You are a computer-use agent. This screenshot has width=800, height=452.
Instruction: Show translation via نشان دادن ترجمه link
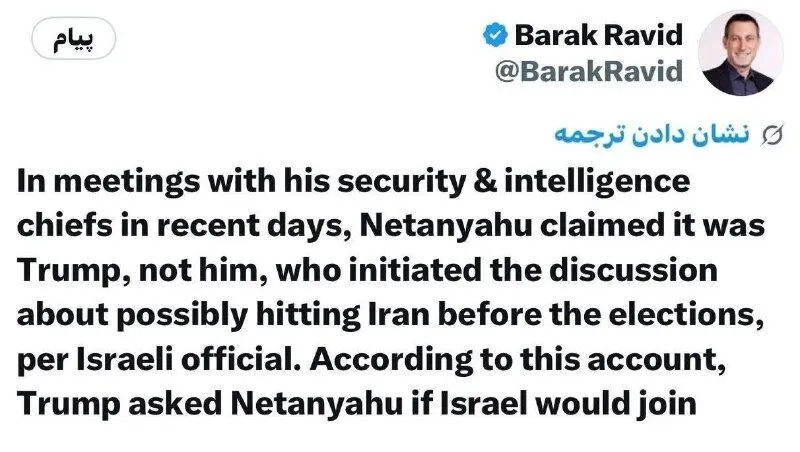coord(652,136)
